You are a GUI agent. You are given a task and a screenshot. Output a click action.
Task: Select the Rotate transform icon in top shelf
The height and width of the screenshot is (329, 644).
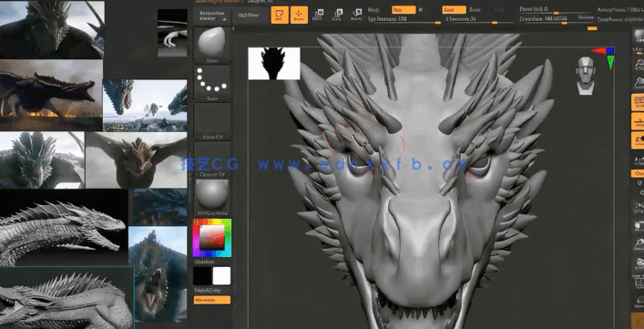[x=357, y=15]
